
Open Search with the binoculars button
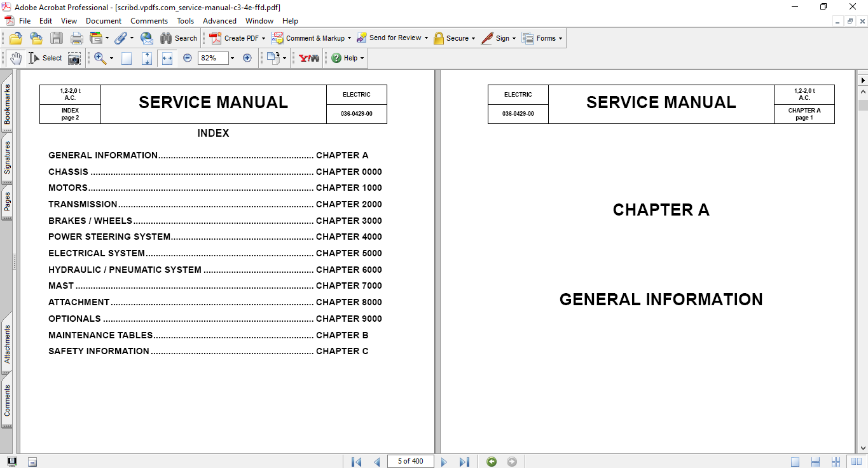[179, 38]
